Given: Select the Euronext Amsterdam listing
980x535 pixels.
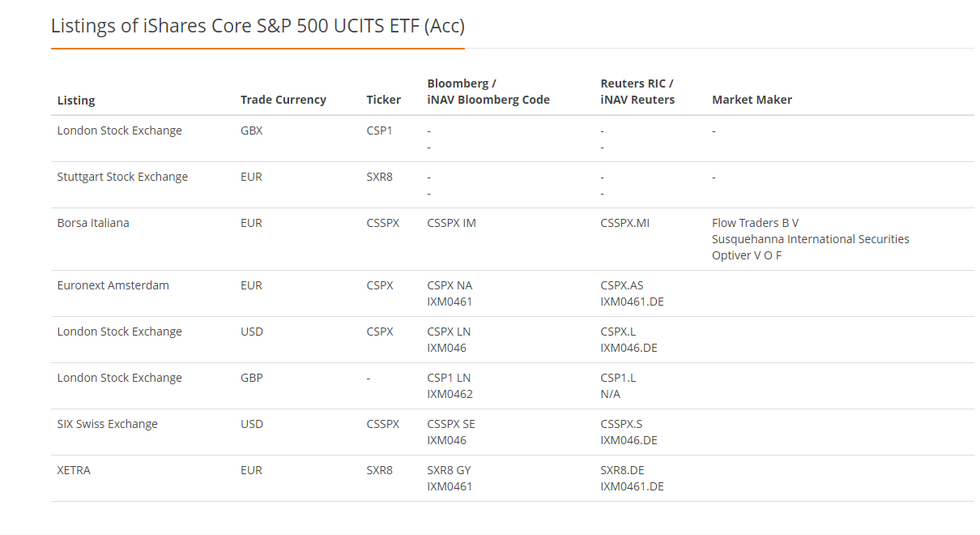Looking at the screenshot, I should pos(113,285).
